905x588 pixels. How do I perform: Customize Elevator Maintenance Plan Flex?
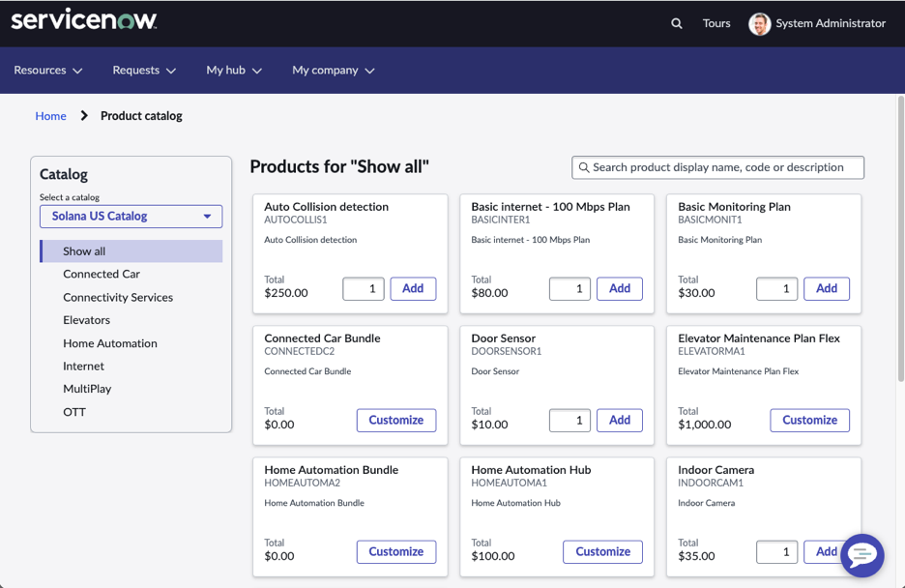click(x=810, y=420)
